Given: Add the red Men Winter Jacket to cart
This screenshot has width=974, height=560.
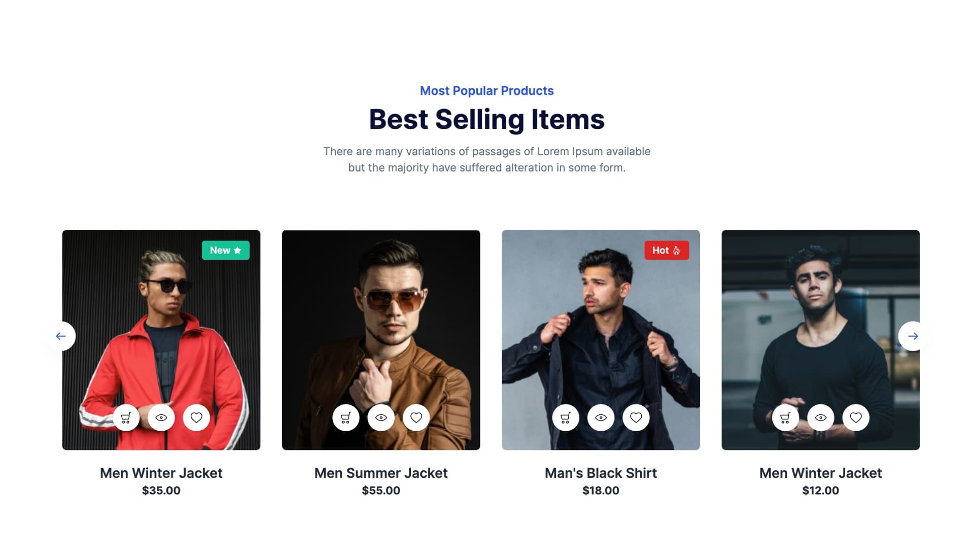Looking at the screenshot, I should pos(126,417).
